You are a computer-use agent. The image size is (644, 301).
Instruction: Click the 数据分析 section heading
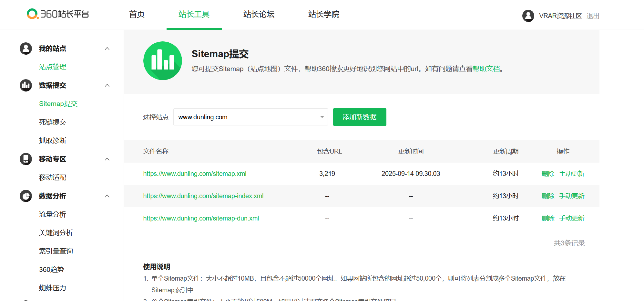pyautogui.click(x=53, y=196)
